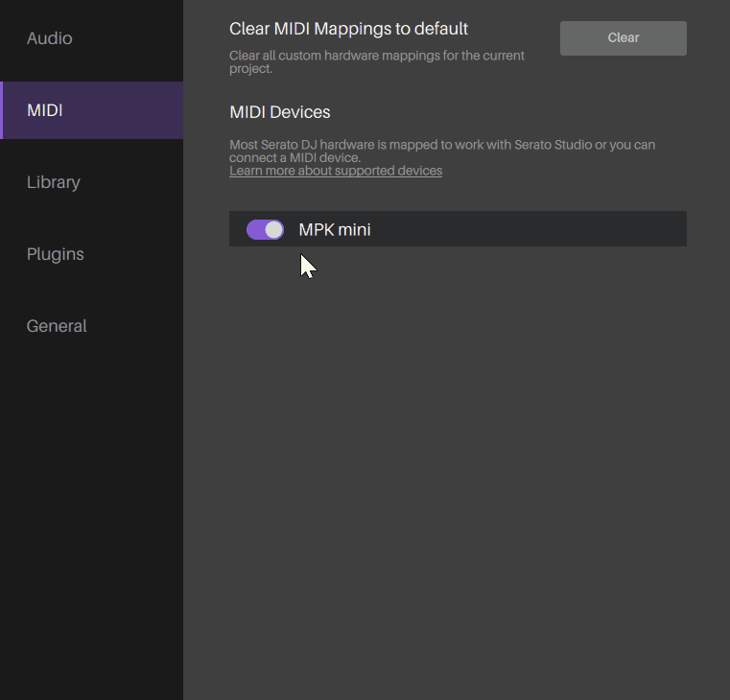This screenshot has height=700, width=730.
Task: Click the 'Most Serato DJ hardware' description text
Action: point(442,145)
